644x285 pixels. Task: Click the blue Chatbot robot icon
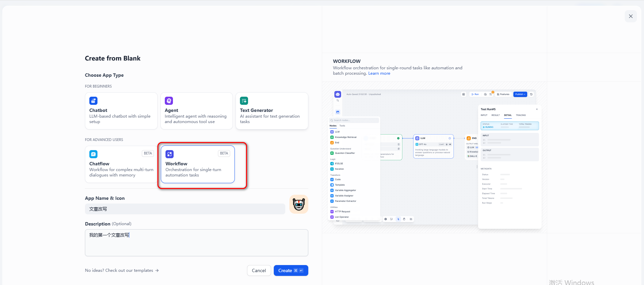(93, 101)
